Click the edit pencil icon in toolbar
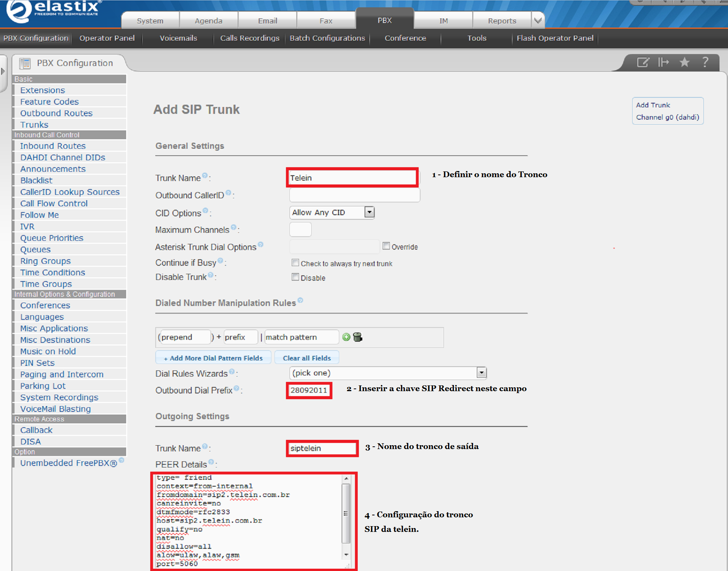The height and width of the screenshot is (571, 728). tap(643, 62)
